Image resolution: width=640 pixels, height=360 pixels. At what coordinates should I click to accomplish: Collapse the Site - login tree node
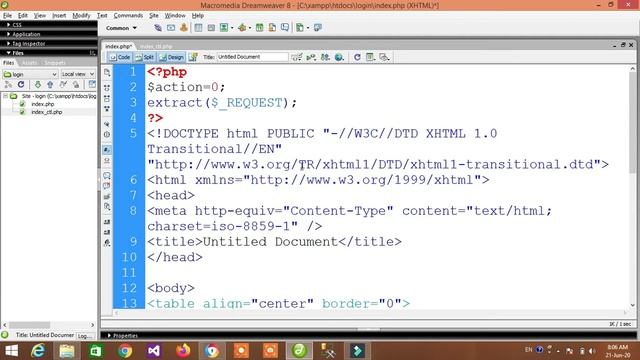pyautogui.click(x=5, y=96)
